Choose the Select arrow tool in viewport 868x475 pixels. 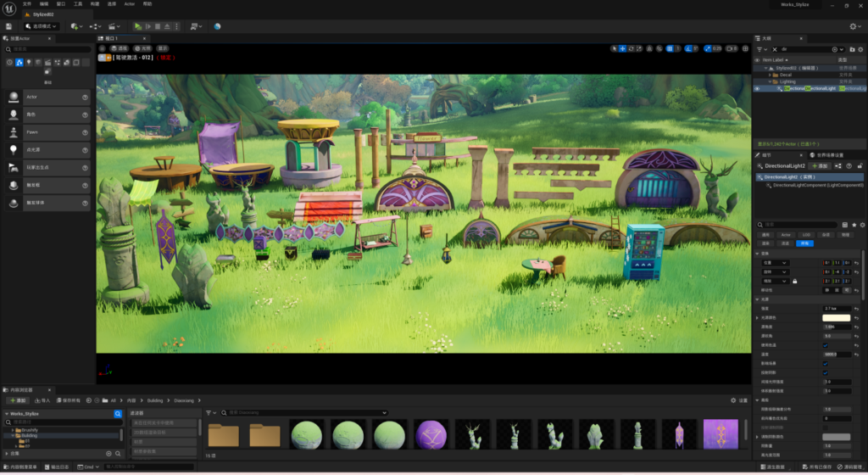pos(614,48)
